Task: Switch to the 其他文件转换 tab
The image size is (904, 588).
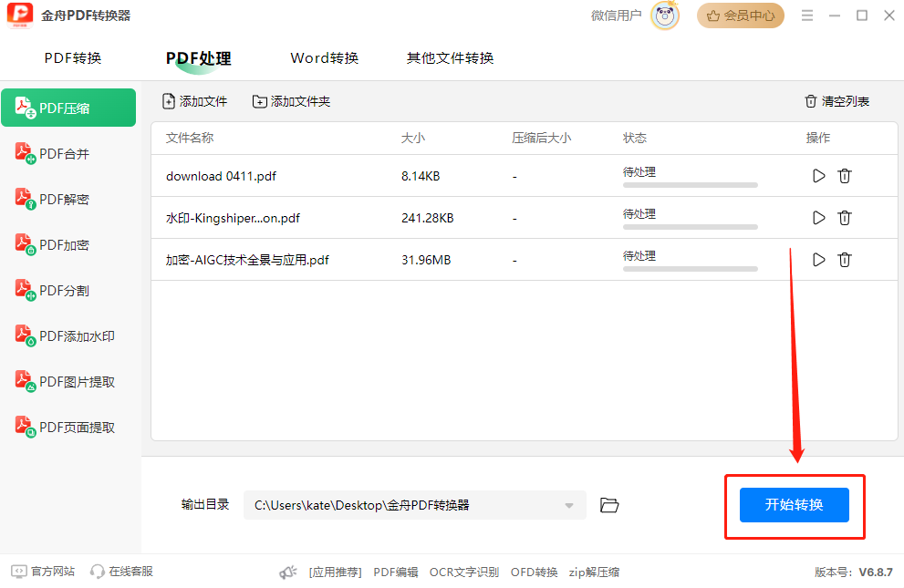Action: (x=451, y=58)
